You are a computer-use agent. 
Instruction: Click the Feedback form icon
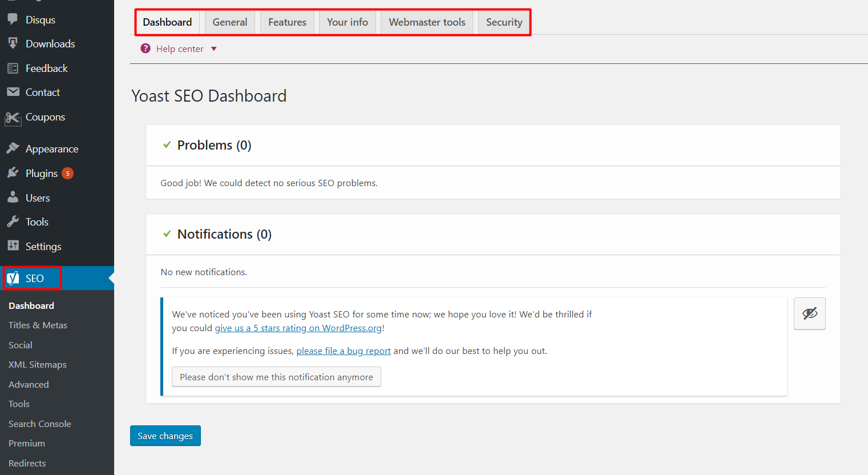13,68
